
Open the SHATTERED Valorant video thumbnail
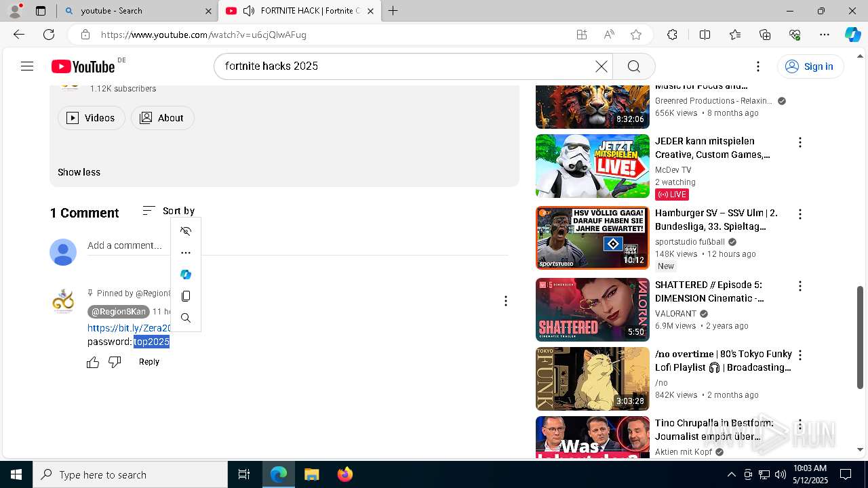click(x=593, y=310)
